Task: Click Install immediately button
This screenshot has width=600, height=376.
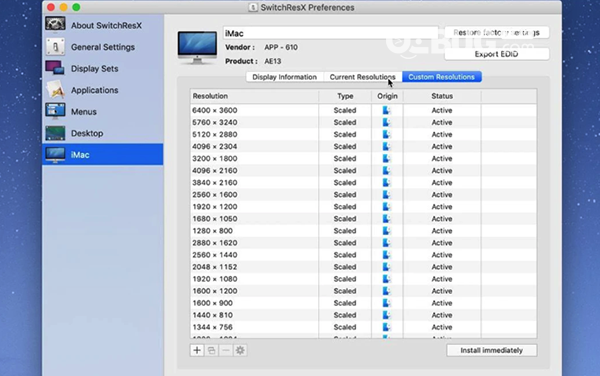Action: 492,350
